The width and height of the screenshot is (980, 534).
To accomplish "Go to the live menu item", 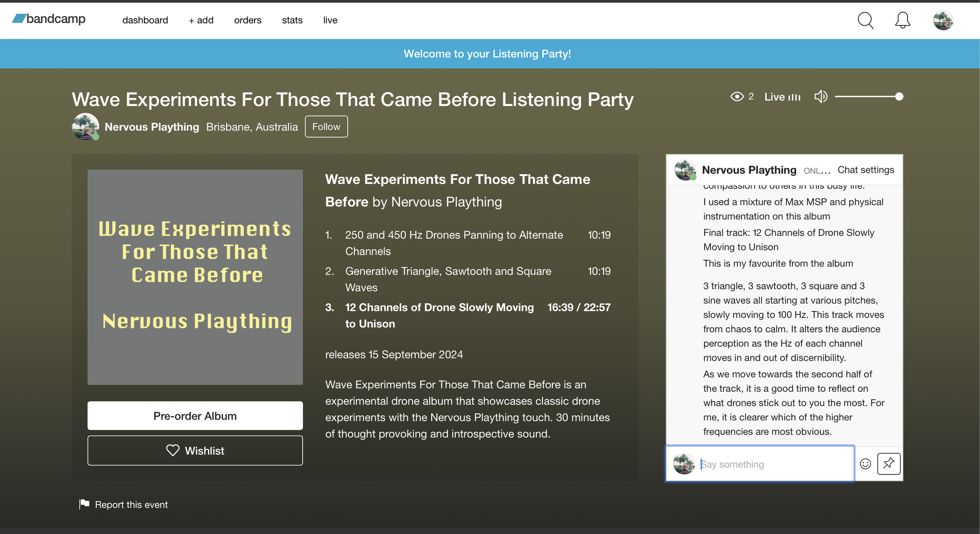I will 330,20.
